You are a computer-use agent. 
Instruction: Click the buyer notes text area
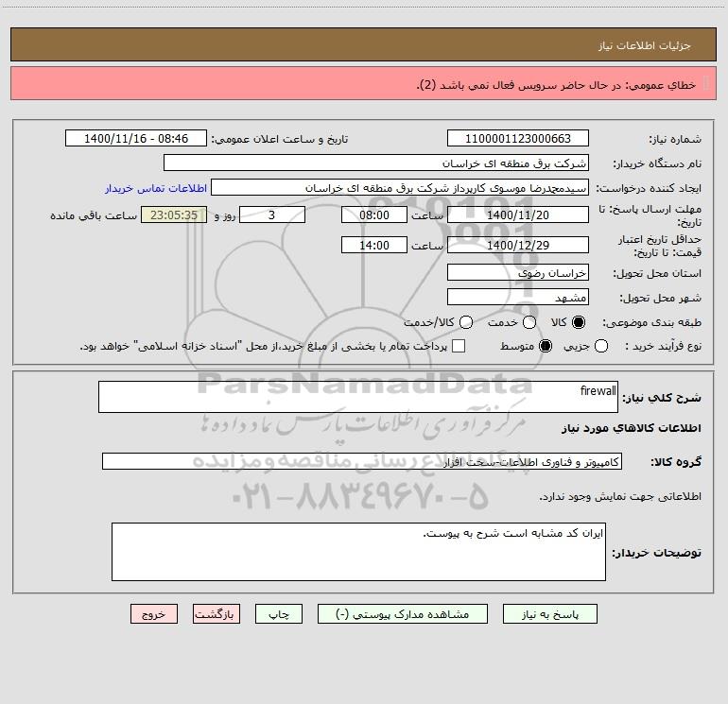(x=358, y=552)
